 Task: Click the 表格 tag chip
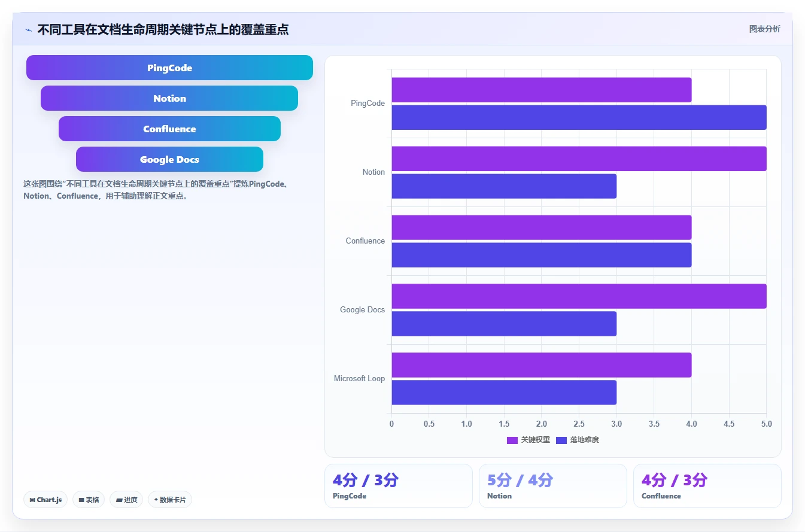tap(89, 500)
